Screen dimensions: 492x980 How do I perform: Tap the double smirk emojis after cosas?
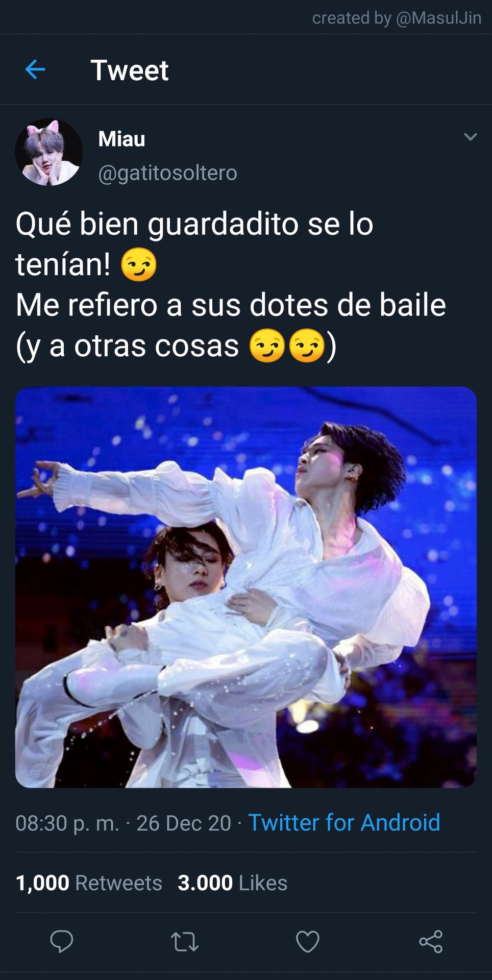click(287, 346)
